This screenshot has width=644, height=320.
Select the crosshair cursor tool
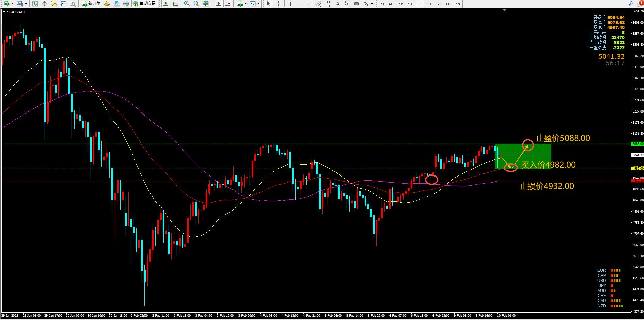coord(278,4)
